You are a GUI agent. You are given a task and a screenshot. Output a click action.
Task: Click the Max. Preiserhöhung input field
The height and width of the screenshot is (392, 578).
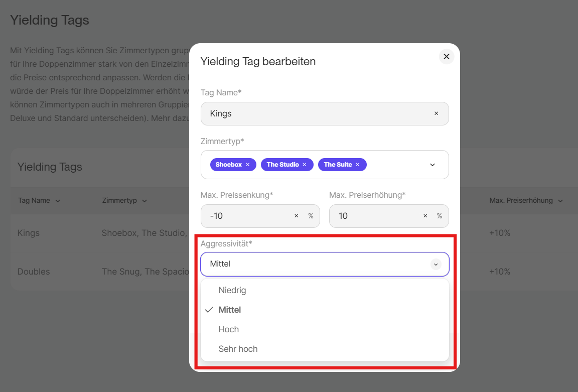(374, 216)
